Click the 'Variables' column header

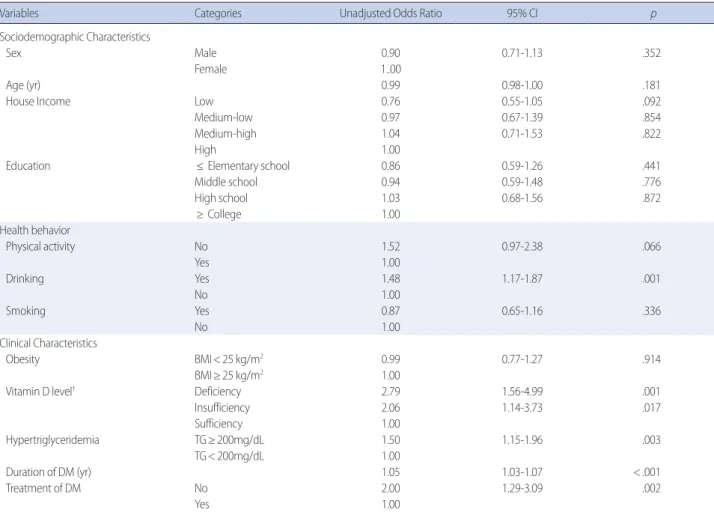(x=19, y=13)
